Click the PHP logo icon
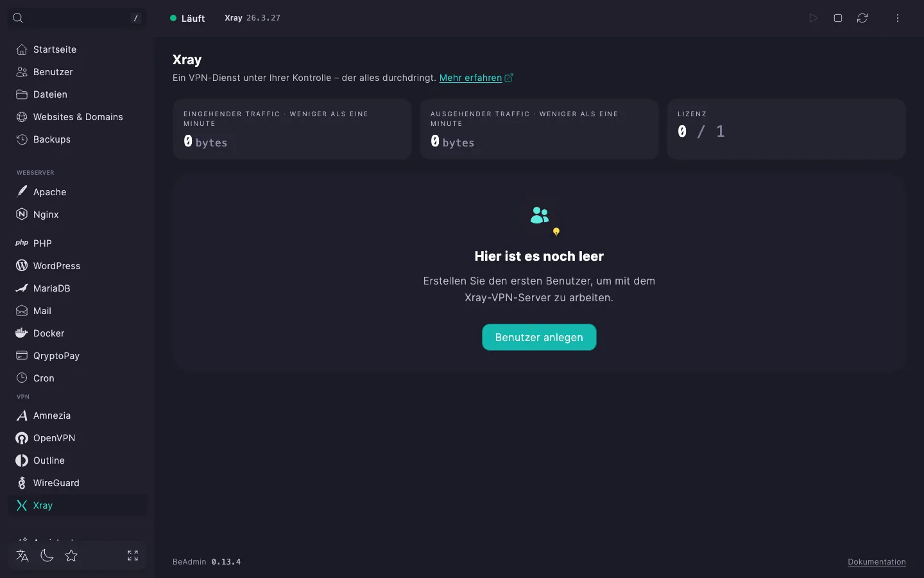This screenshot has height=578, width=924. pyautogui.click(x=22, y=243)
